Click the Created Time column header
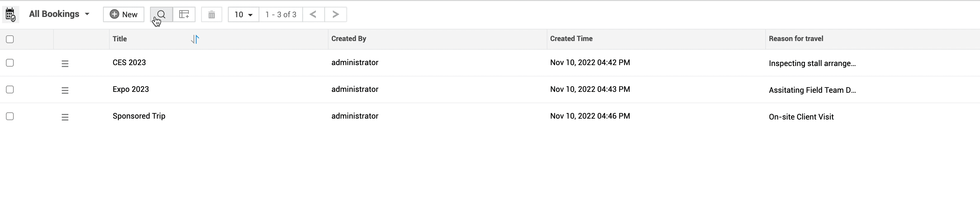The width and height of the screenshot is (980, 220). pos(571,39)
